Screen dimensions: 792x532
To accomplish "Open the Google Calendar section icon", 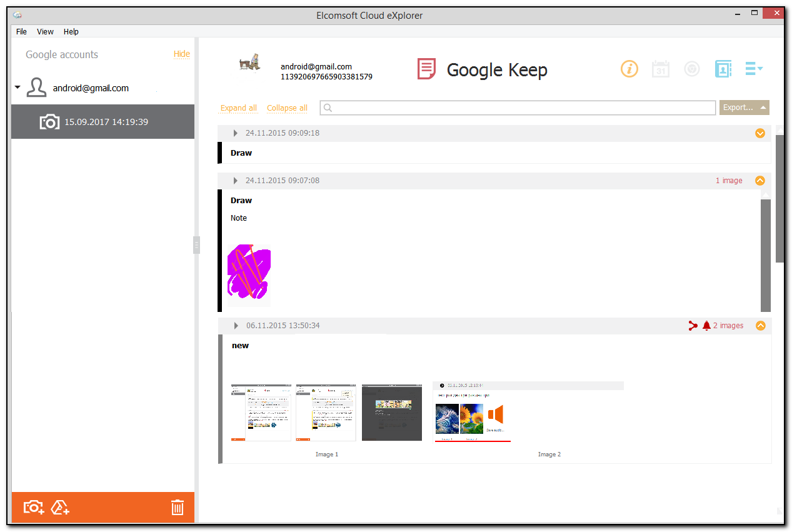I will [x=660, y=69].
